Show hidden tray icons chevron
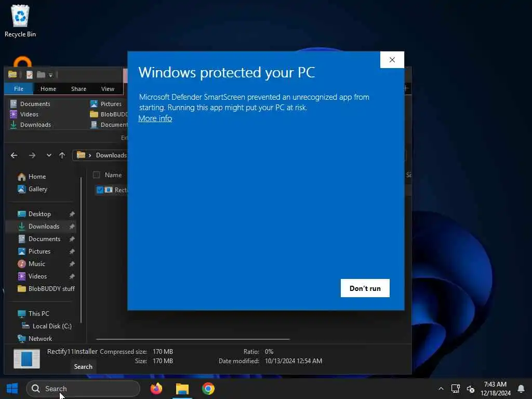This screenshot has width=532, height=399. coord(441,389)
